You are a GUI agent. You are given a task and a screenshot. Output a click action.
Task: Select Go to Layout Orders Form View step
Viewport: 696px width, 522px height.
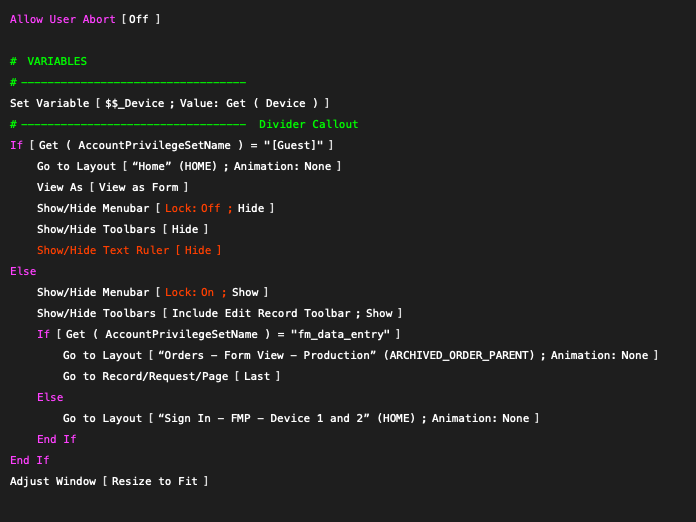[360, 355]
